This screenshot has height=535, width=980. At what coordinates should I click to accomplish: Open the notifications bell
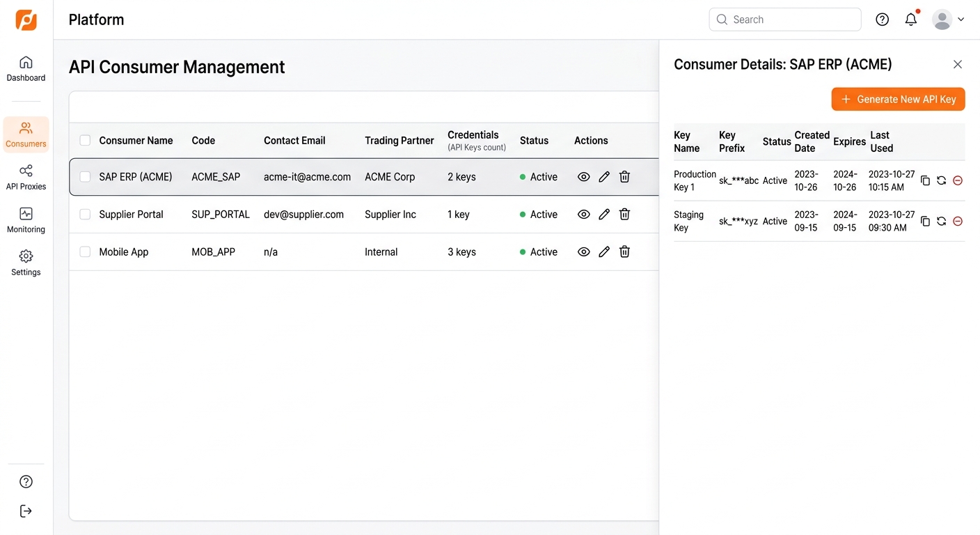pos(911,20)
